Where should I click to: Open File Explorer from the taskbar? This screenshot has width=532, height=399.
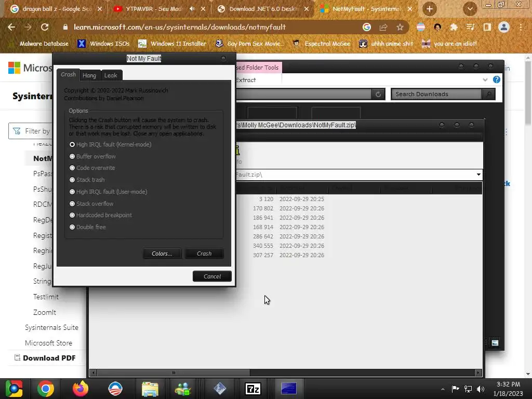coord(150,389)
